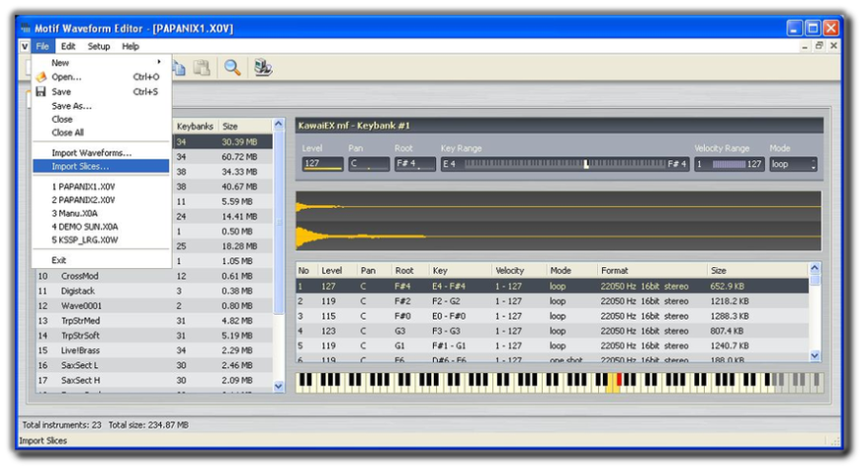Click the magnifying glass search icon
This screenshot has height=474, width=868.
(x=232, y=68)
